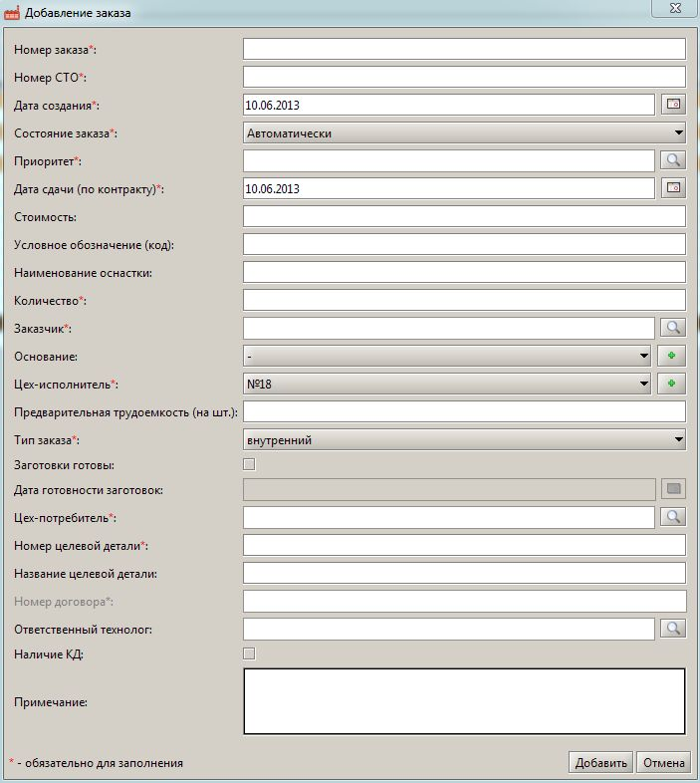Image resolution: width=700 pixels, height=783 pixels.
Task: Click green plus button next to Основание
Action: tap(671, 356)
